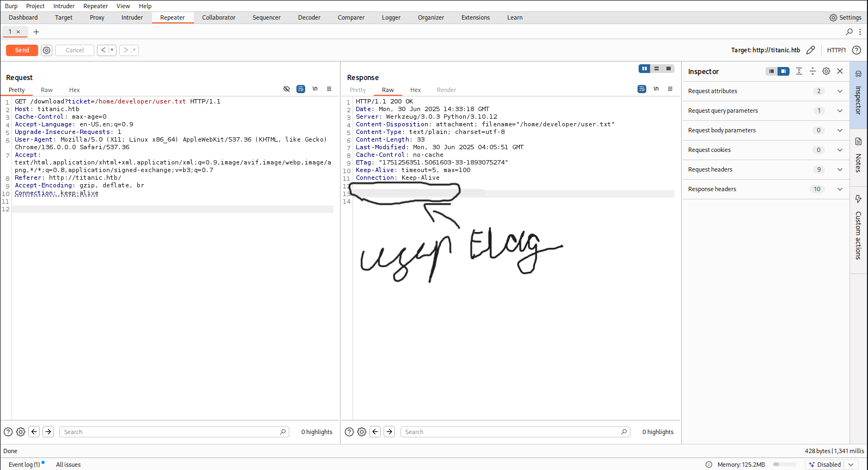Switch to the Proxy tab
This screenshot has width=868, height=470.
tap(97, 17)
